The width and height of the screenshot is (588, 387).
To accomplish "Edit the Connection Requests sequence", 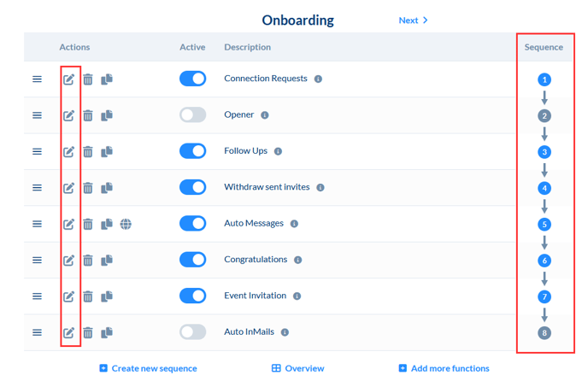I will tap(69, 79).
